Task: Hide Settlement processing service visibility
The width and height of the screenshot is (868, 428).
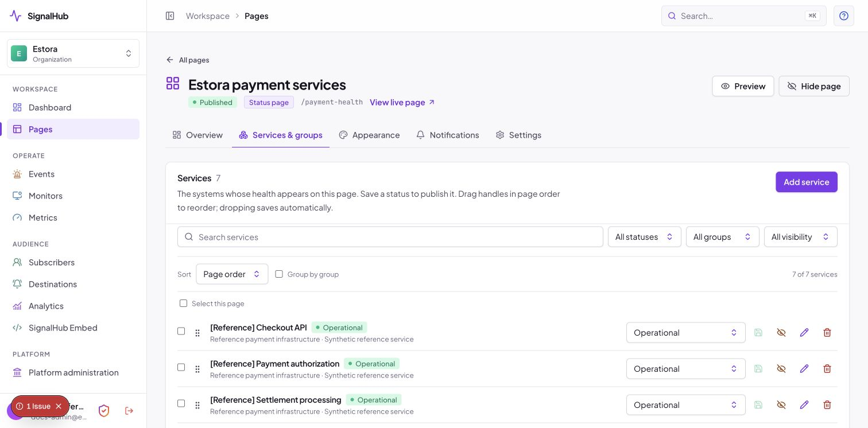Action: [781, 405]
